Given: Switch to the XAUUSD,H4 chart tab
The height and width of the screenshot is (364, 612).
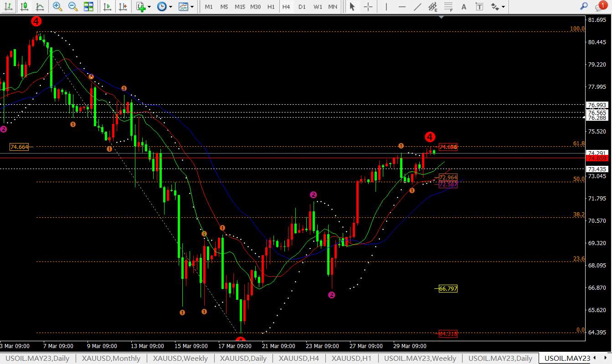Looking at the screenshot, I should tap(299, 359).
